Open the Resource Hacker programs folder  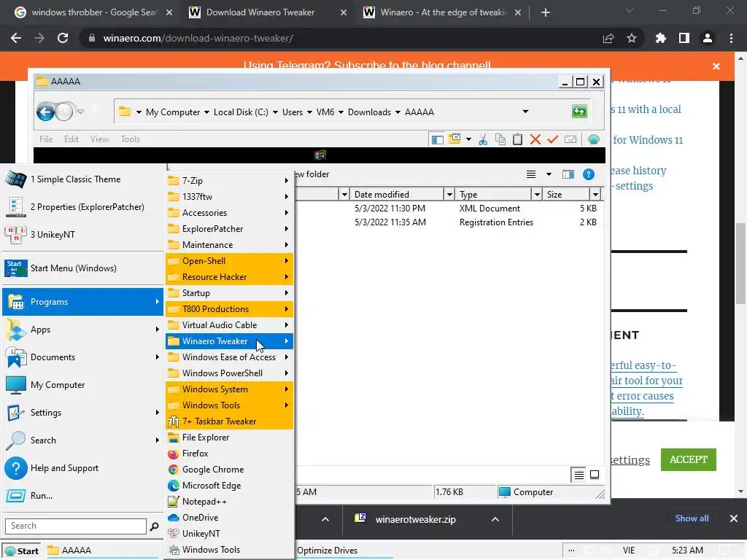pyautogui.click(x=229, y=277)
